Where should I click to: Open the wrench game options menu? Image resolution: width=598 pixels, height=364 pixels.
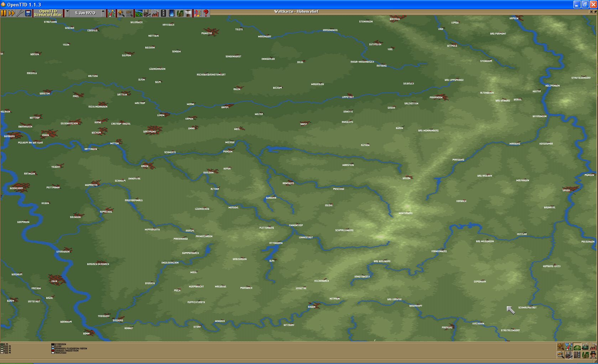click(x=20, y=13)
